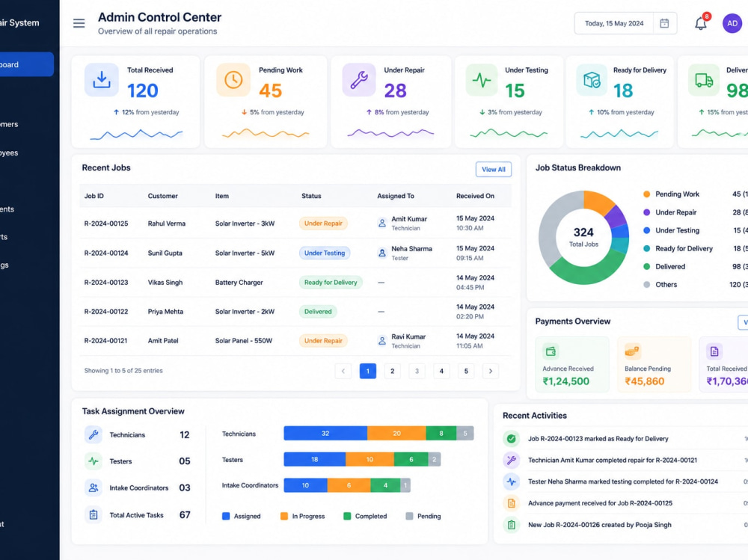This screenshot has height=560, width=748.
Task: Click the Under Repair wrench icon
Action: pyautogui.click(x=359, y=80)
